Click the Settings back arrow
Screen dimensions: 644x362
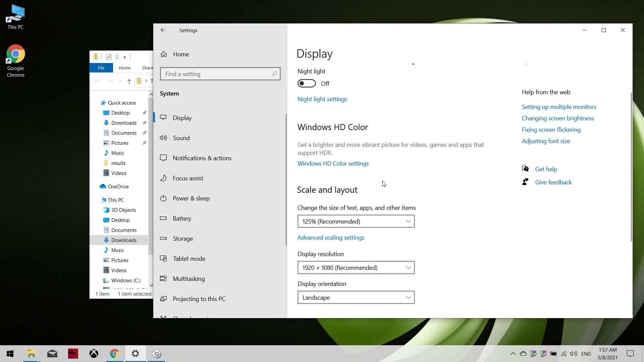(163, 30)
